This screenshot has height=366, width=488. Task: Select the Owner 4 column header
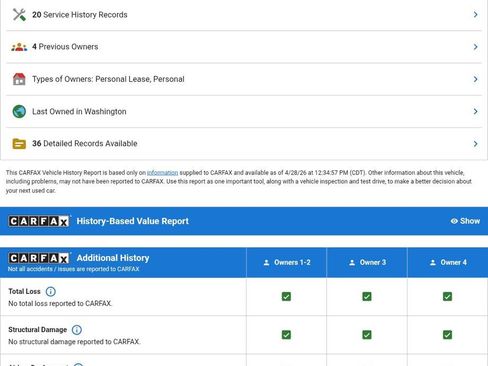(x=448, y=263)
